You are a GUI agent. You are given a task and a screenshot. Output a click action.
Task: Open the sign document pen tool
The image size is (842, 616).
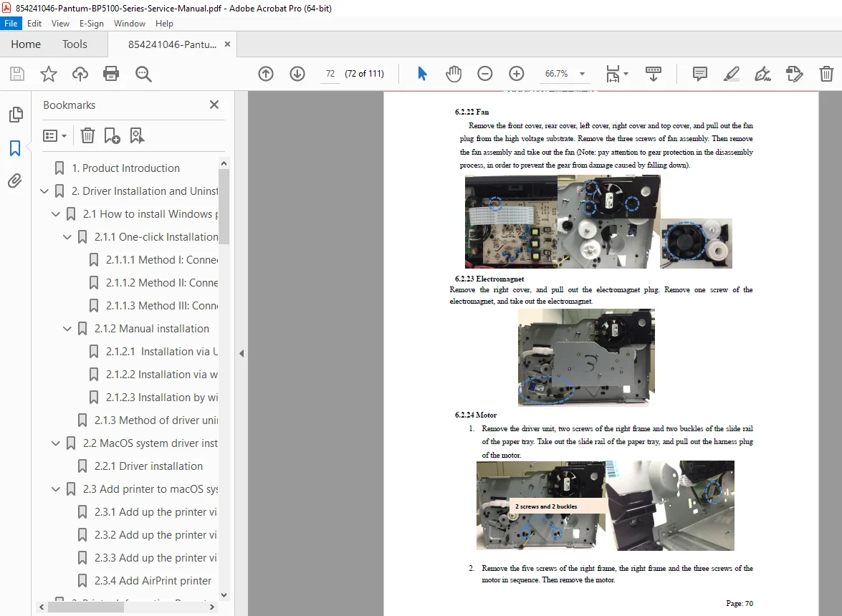tap(762, 74)
